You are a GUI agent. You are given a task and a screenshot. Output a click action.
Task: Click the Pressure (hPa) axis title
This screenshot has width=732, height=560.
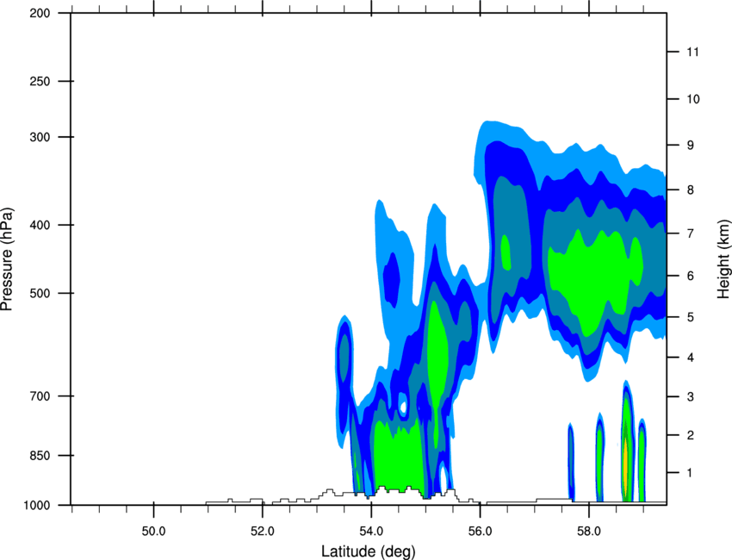coord(7,259)
